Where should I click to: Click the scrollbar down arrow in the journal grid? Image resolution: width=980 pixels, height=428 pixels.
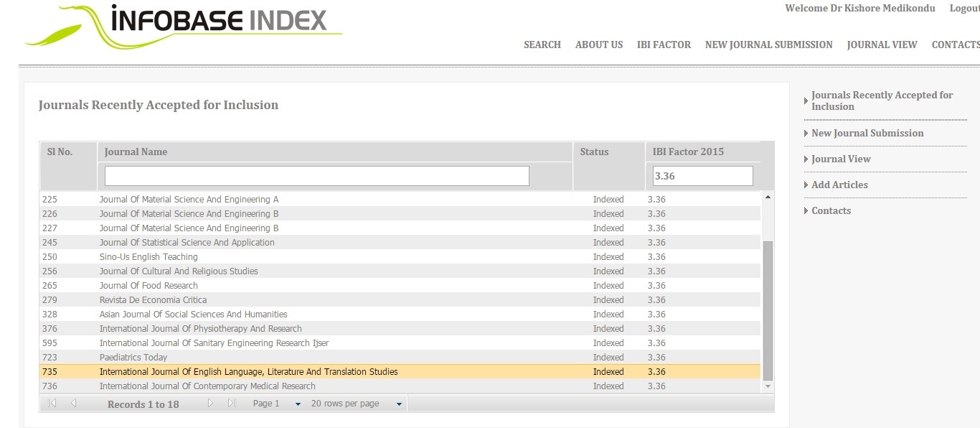coord(768,386)
